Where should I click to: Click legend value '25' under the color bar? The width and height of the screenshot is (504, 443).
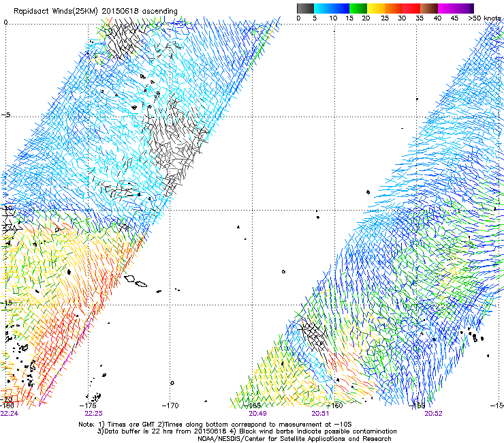[385, 18]
